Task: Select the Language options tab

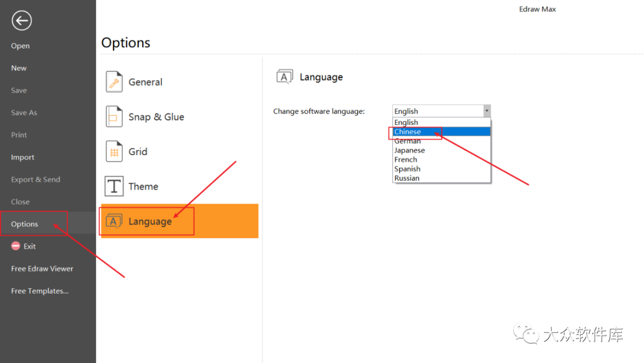Action: tap(179, 221)
